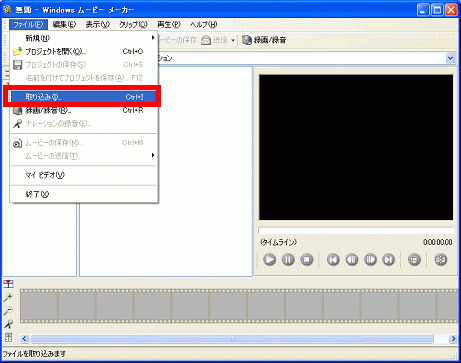Open the 再生(P) menu
The image size is (461, 363).
coord(169,25)
